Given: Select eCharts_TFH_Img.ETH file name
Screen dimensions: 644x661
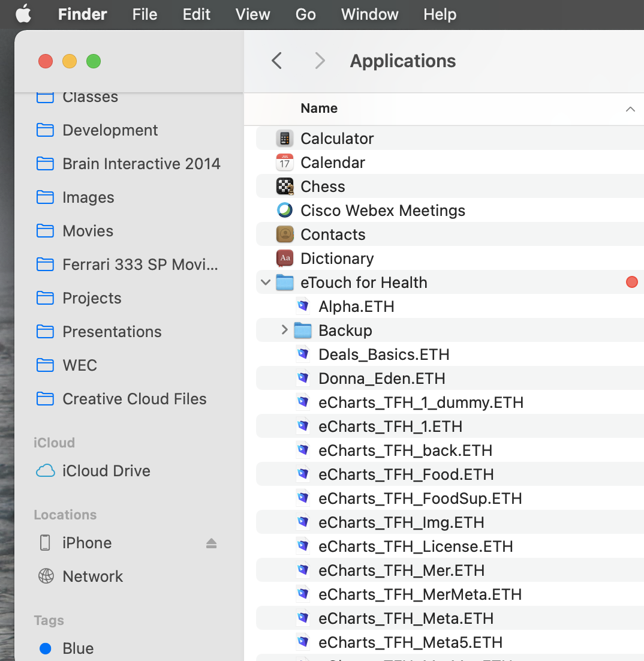Looking at the screenshot, I should (x=401, y=522).
